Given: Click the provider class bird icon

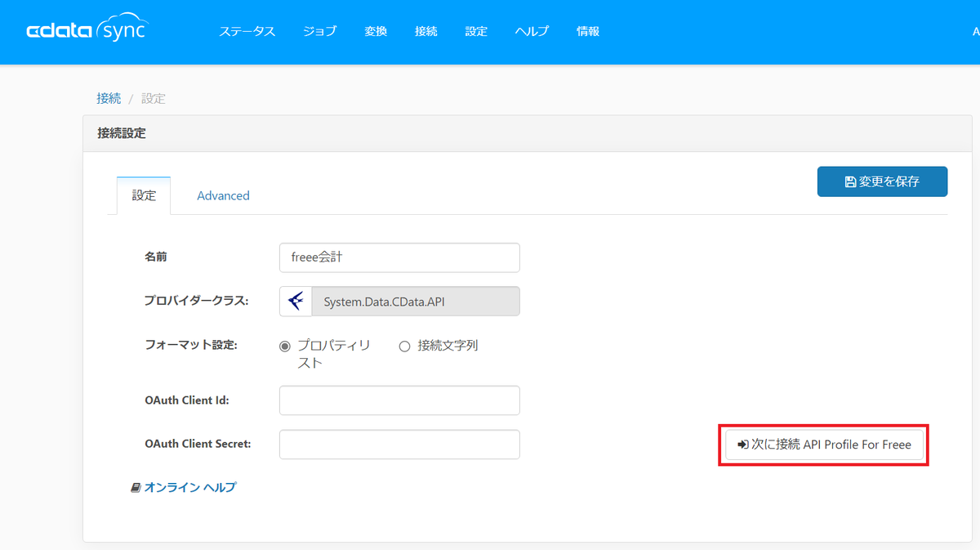Looking at the screenshot, I should 296,302.
